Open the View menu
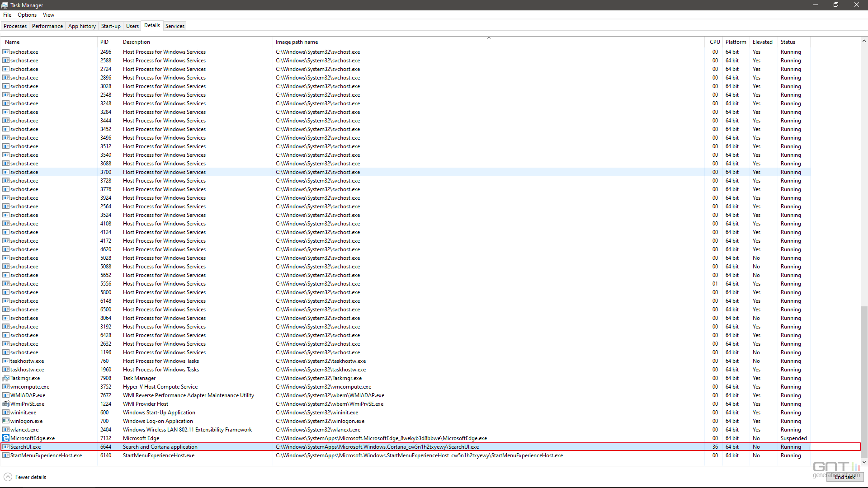 click(48, 15)
